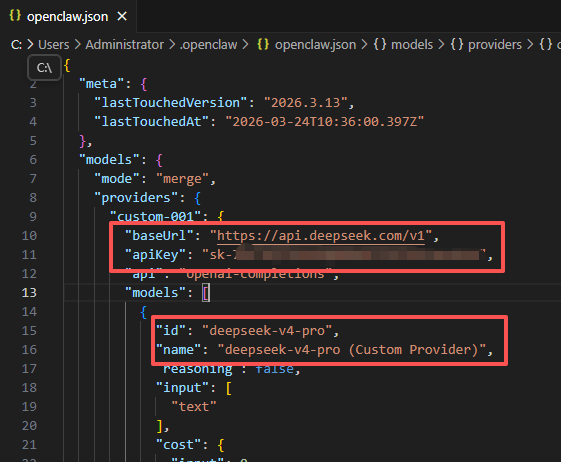The height and width of the screenshot is (462, 561).
Task: Click the "2026.3.13" version value
Action: (306, 103)
